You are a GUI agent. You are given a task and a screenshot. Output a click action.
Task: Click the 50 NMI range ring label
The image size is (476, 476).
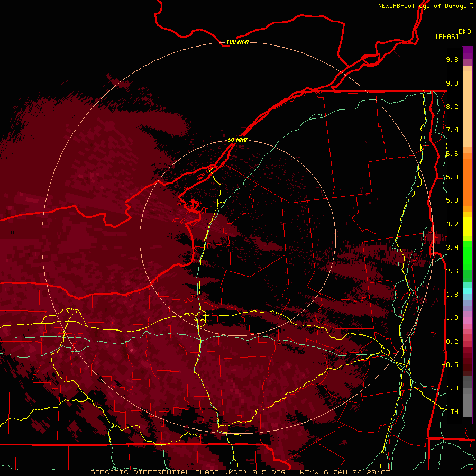tap(237, 140)
